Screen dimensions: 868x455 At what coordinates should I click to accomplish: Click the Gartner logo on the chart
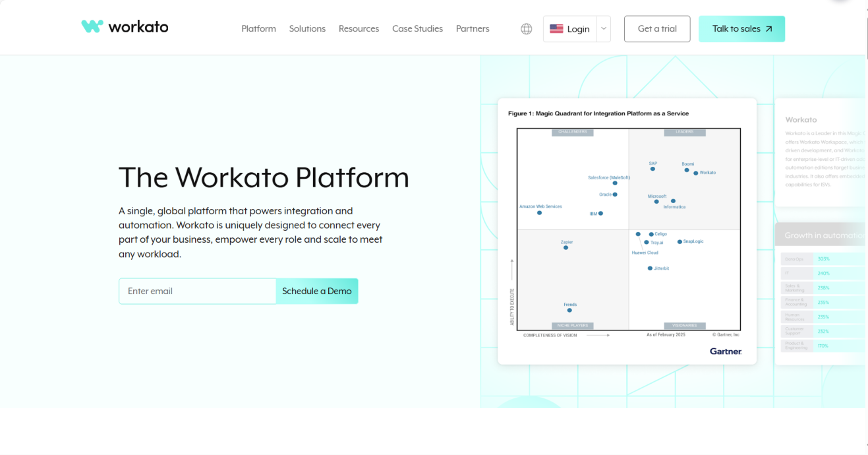pos(726,351)
